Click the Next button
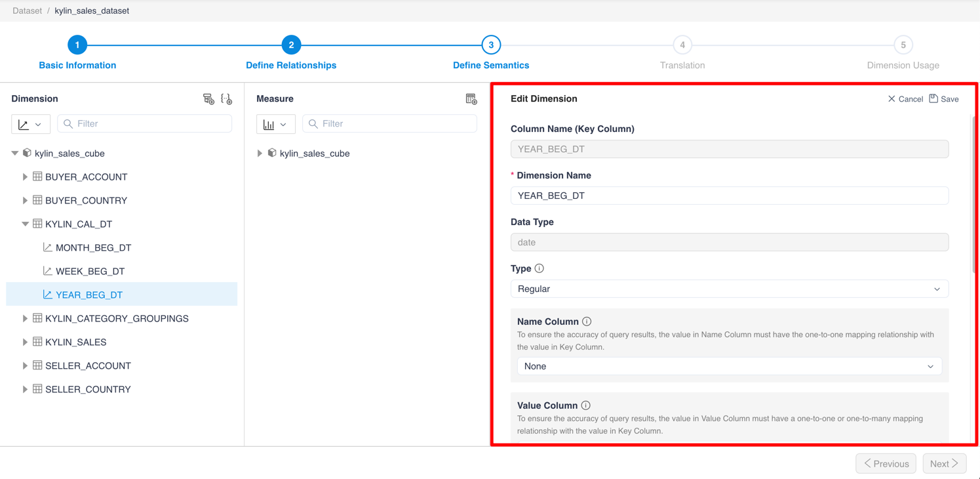The image size is (980, 479). [945, 464]
